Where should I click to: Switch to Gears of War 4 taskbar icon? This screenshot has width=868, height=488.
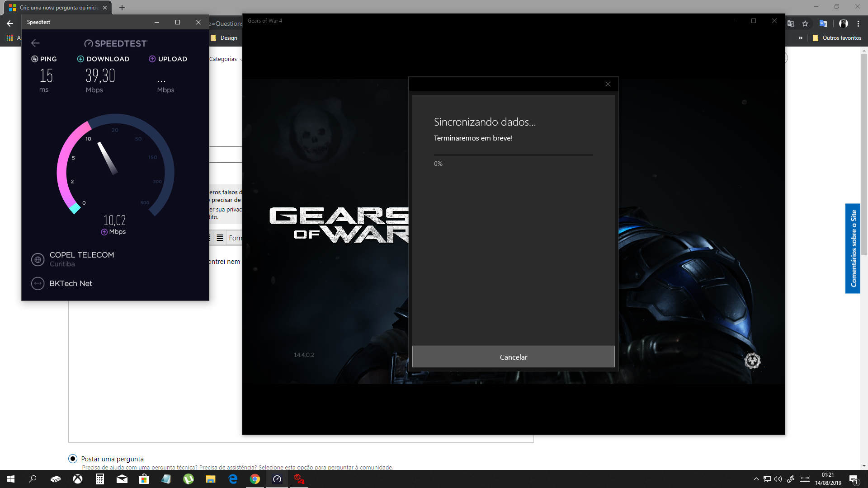click(x=299, y=479)
